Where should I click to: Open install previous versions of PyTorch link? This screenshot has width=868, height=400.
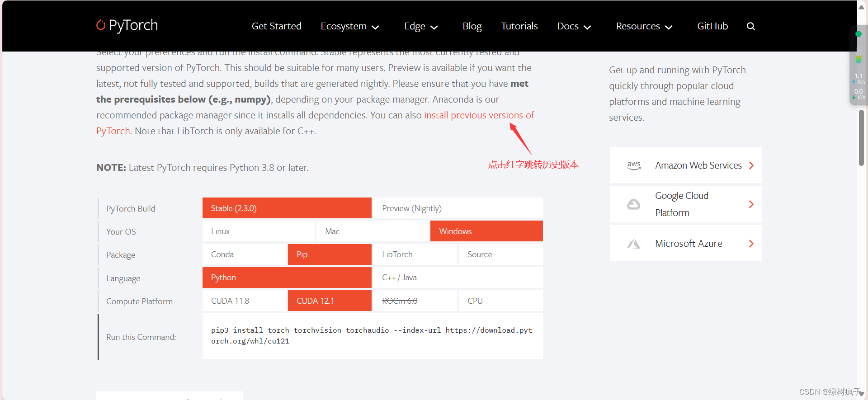tap(479, 115)
